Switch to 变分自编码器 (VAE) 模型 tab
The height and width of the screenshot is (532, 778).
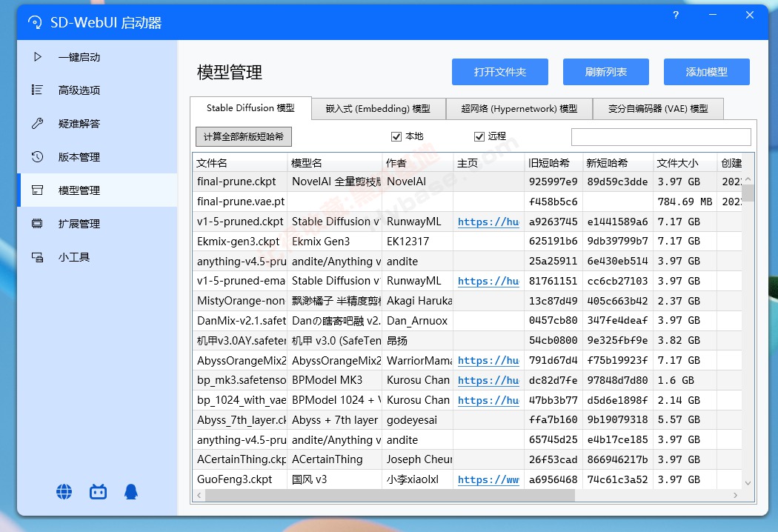(x=658, y=109)
